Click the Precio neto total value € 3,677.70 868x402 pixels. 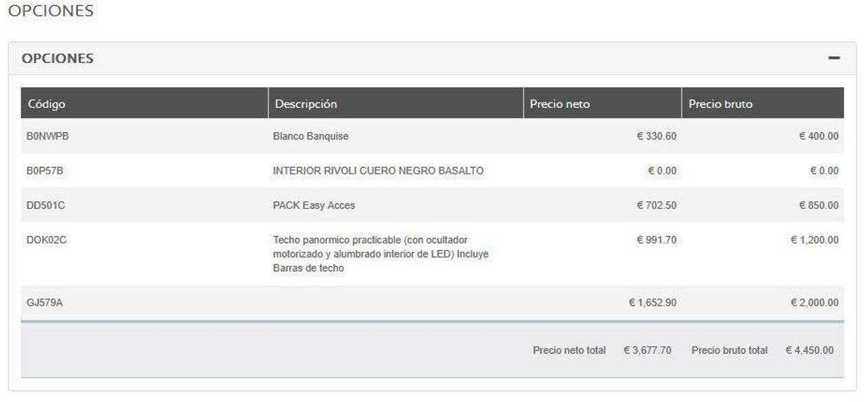point(648,350)
